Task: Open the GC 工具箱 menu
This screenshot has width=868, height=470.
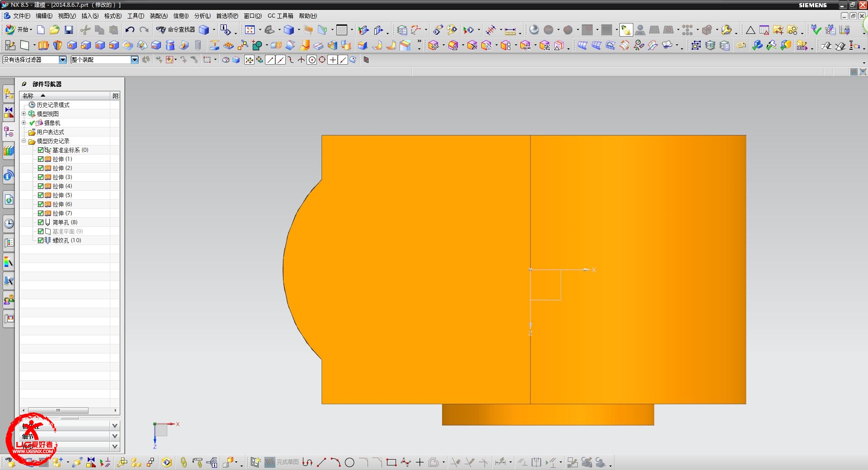Action: click(x=280, y=16)
